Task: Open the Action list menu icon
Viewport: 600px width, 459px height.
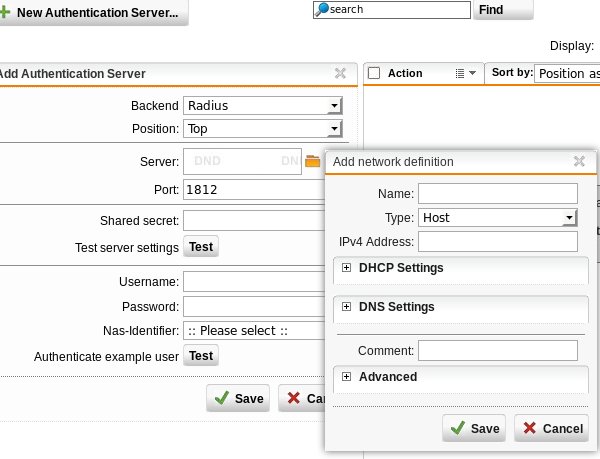Action: point(465,73)
